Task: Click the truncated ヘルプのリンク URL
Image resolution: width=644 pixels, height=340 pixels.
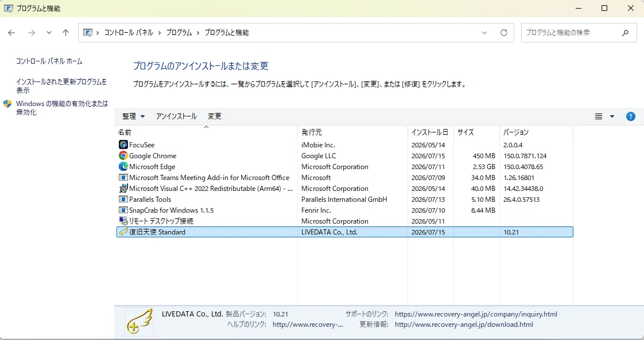Action: pos(308,325)
